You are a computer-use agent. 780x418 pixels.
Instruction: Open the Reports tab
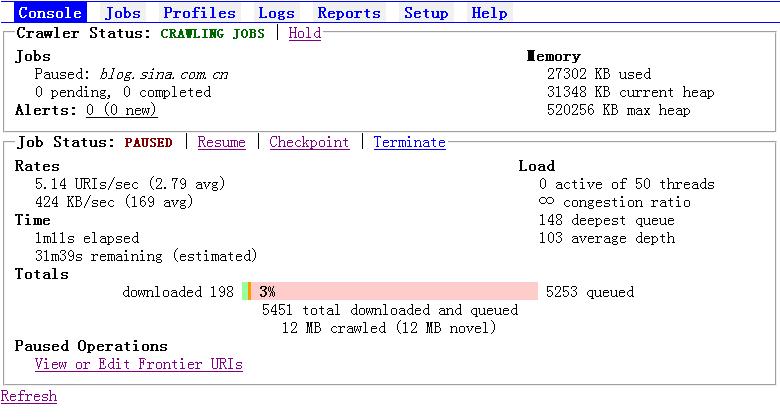click(x=349, y=12)
